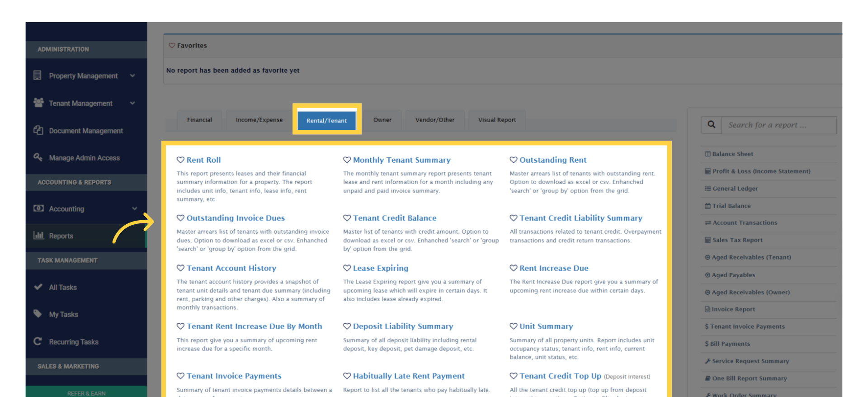The height and width of the screenshot is (397, 868).
Task: Open Bill Payments in the right-hand list
Action: [x=730, y=344]
